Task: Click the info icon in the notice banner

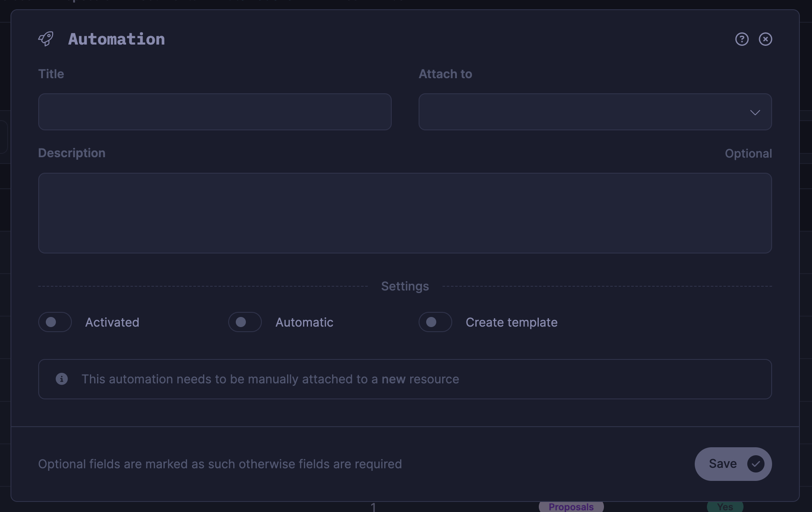Action: 62,379
